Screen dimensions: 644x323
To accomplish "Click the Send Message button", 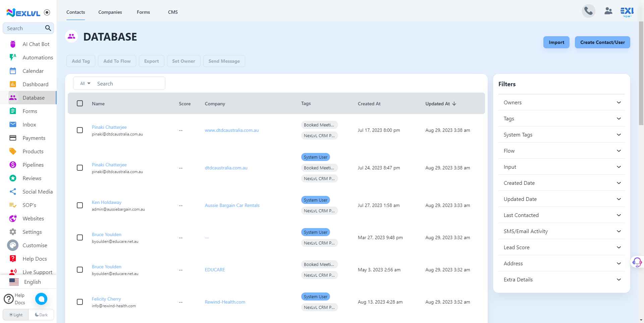I will 224,61.
